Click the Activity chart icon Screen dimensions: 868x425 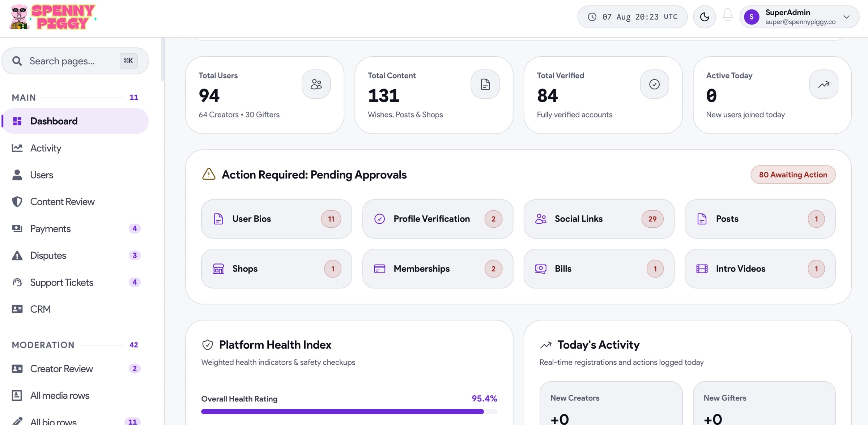coord(17,148)
